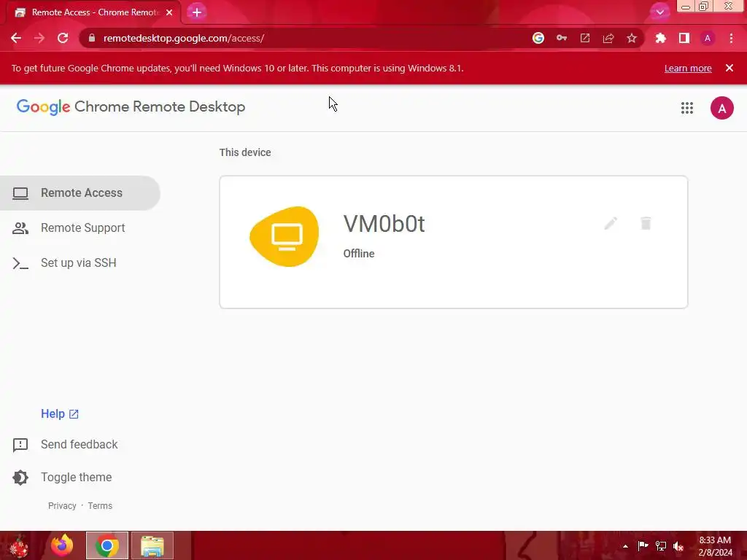
Task: Close the Remote Access tab
Action: tap(169, 12)
